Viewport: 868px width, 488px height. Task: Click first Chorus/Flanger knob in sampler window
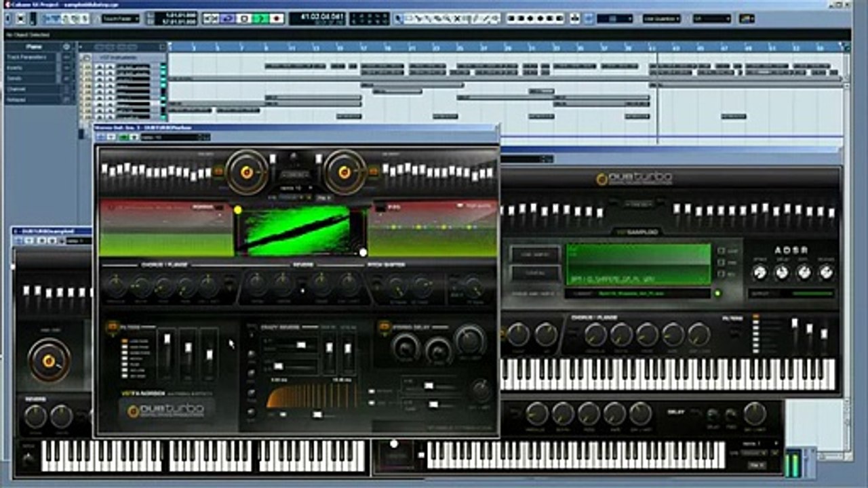point(595,335)
